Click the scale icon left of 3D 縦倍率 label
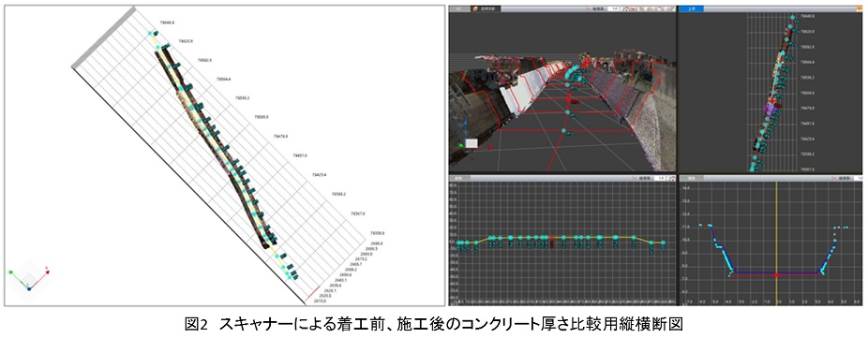Image resolution: width=868 pixels, height=338 pixels. pyautogui.click(x=588, y=8)
